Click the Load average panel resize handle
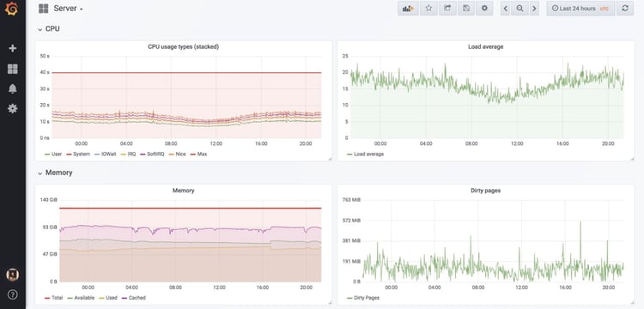This screenshot has width=644, height=309. coord(632,159)
